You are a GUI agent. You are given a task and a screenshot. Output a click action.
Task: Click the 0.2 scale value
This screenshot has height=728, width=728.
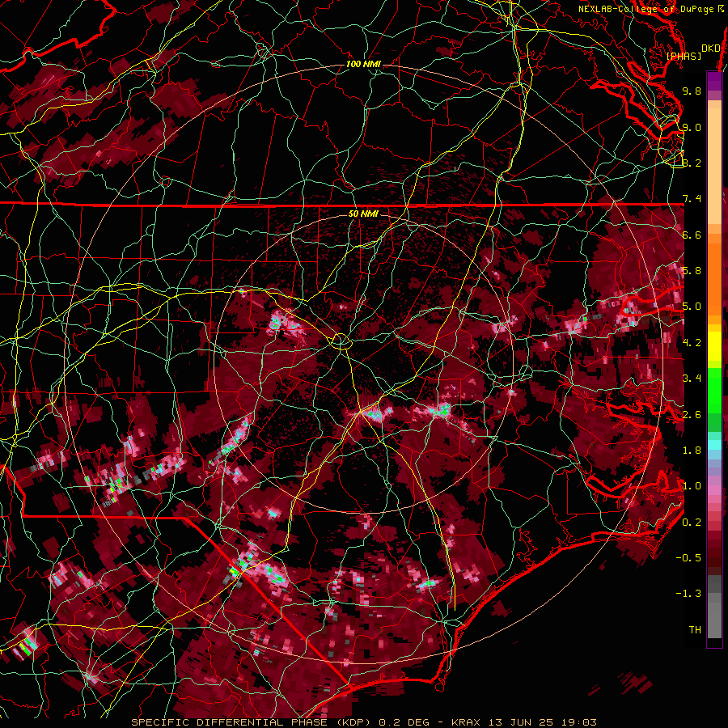pos(692,523)
